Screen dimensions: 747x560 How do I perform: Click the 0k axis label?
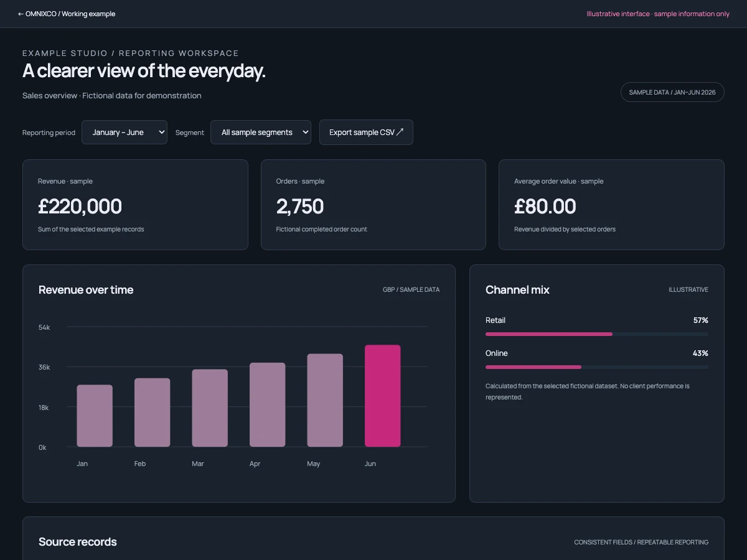[x=42, y=447]
